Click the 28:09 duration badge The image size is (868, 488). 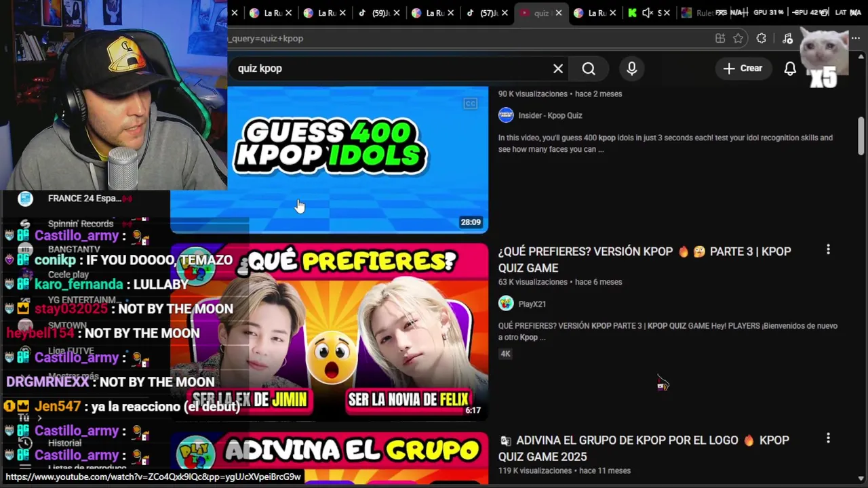click(x=471, y=222)
